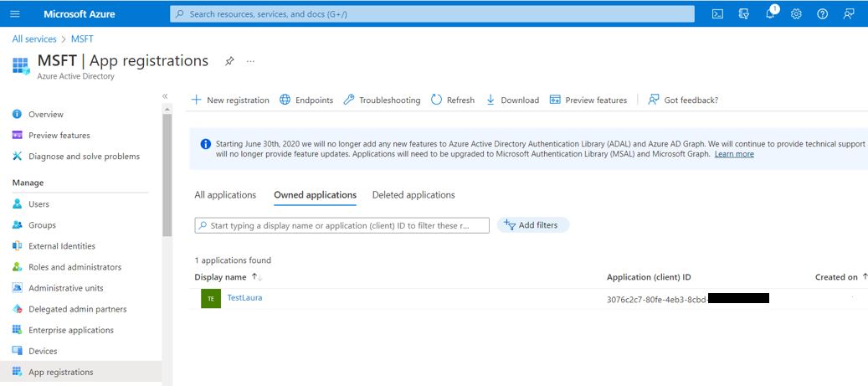Download the application list
Viewport: 868px width, 386px height.
tap(512, 100)
